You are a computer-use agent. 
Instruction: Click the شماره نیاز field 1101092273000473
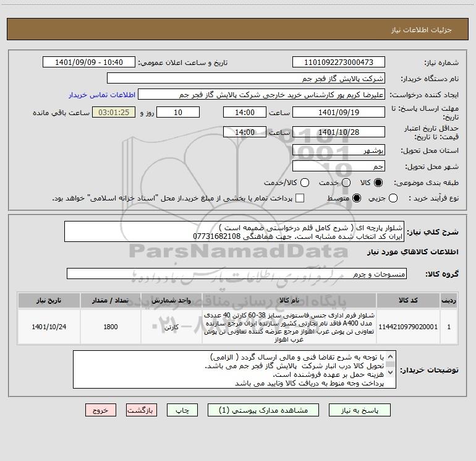coord(339,62)
